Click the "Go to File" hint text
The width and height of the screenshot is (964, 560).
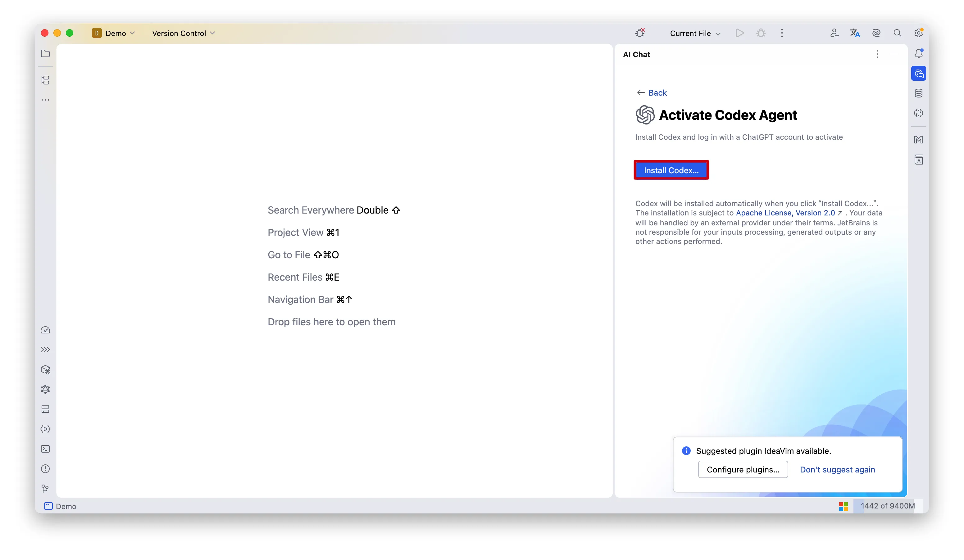(289, 255)
